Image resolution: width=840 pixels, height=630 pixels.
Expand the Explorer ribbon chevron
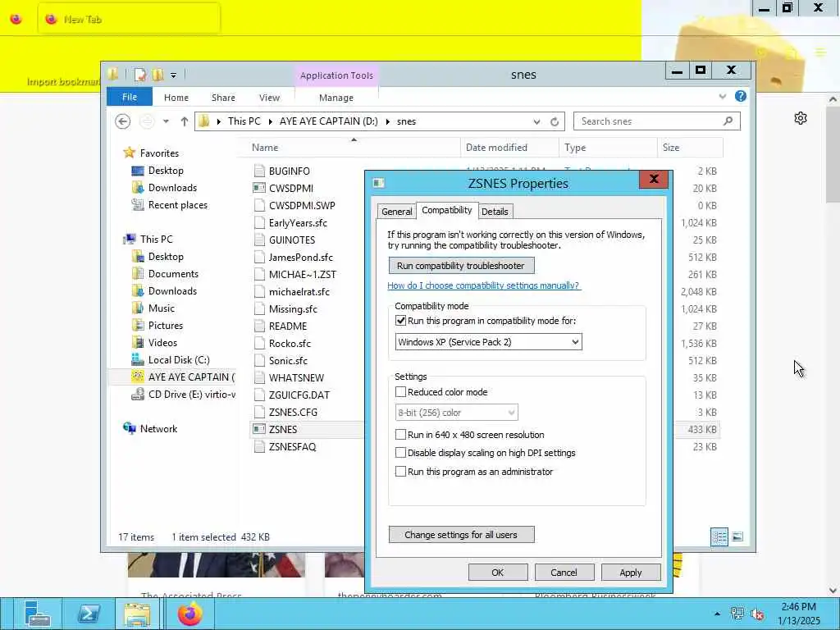pyautogui.click(x=723, y=97)
